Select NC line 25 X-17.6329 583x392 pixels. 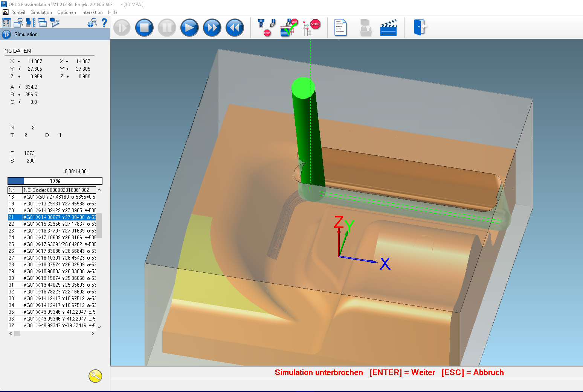tap(52, 244)
